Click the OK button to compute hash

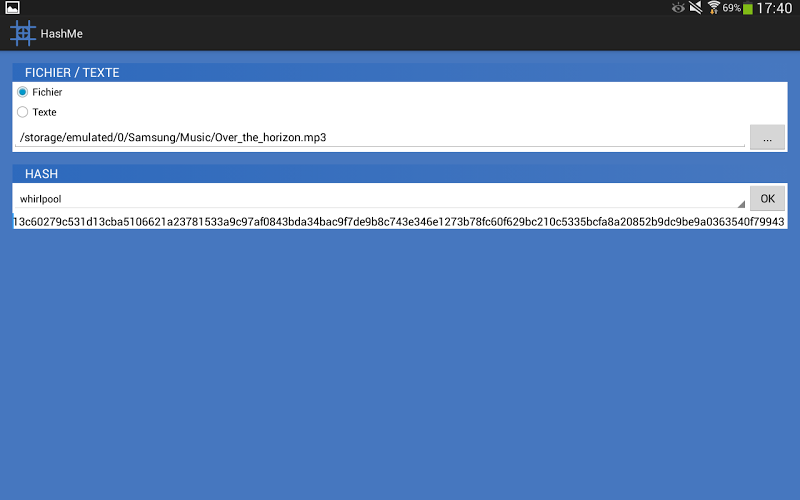(x=767, y=198)
